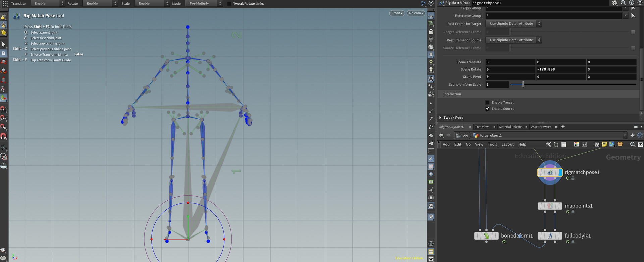
Task: Pin the network editor pane
Action: coord(633,135)
